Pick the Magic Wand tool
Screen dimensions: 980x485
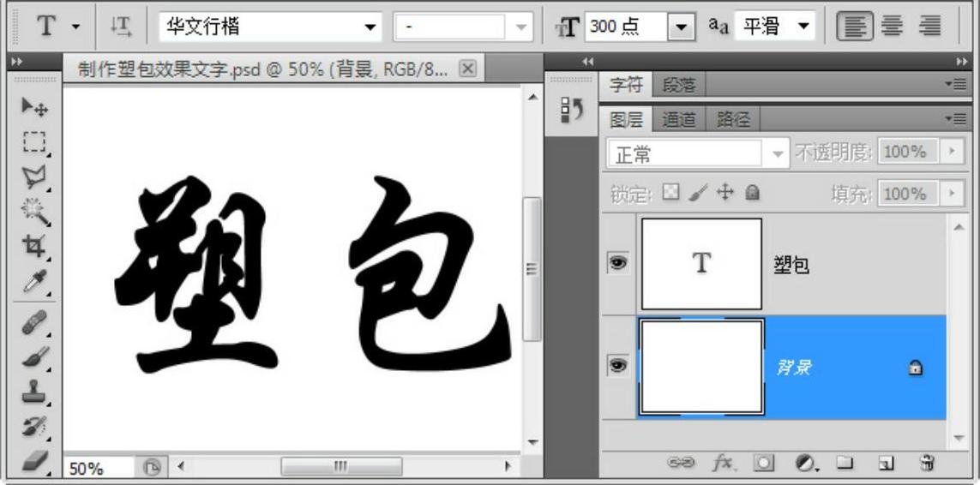coord(34,210)
